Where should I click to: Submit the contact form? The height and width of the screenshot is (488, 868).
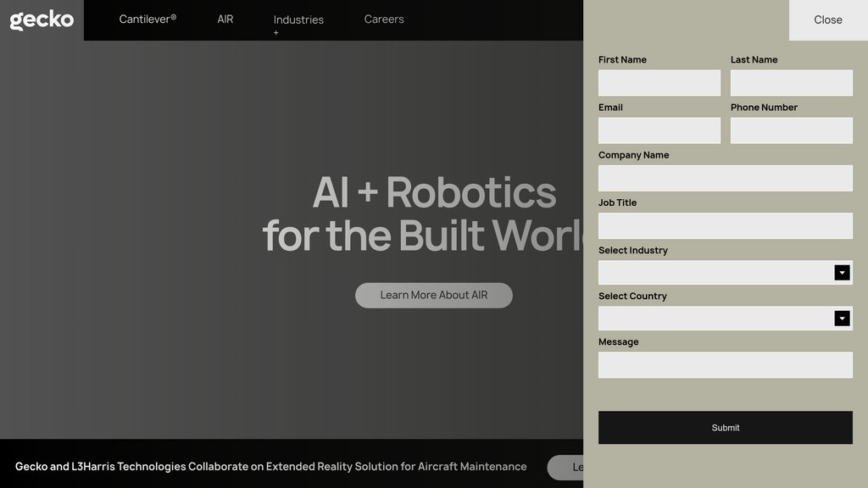pyautogui.click(x=725, y=427)
